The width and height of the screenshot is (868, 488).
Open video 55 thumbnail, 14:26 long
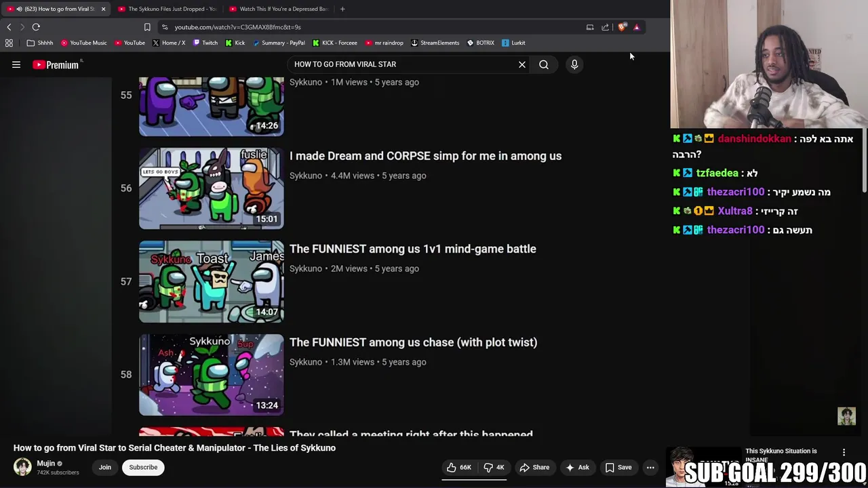212,106
